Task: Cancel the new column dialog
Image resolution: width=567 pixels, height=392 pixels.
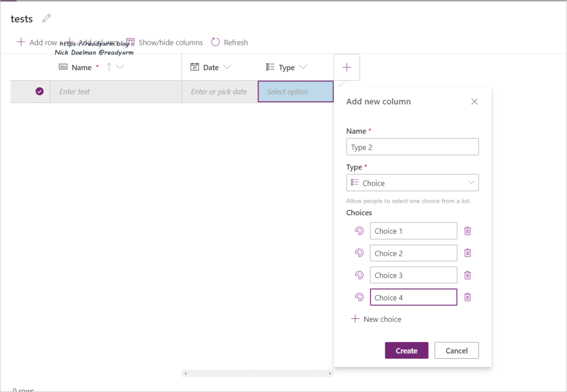Action: point(456,350)
